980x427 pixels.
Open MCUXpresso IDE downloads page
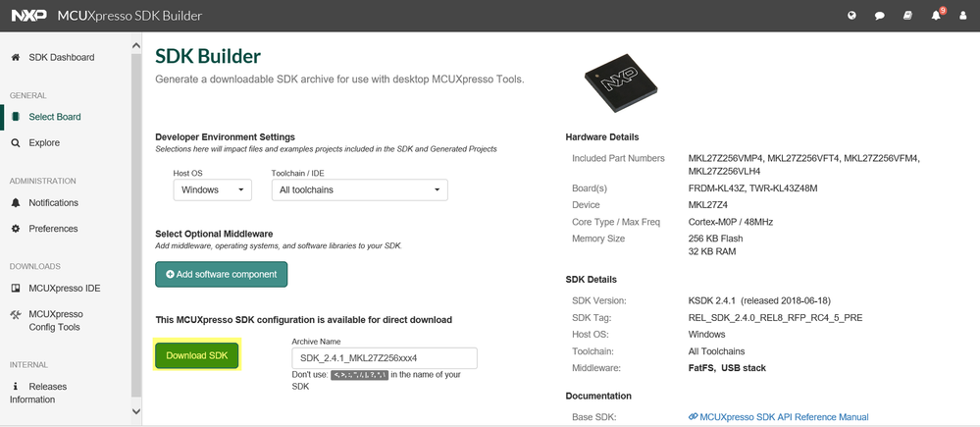tap(67, 289)
